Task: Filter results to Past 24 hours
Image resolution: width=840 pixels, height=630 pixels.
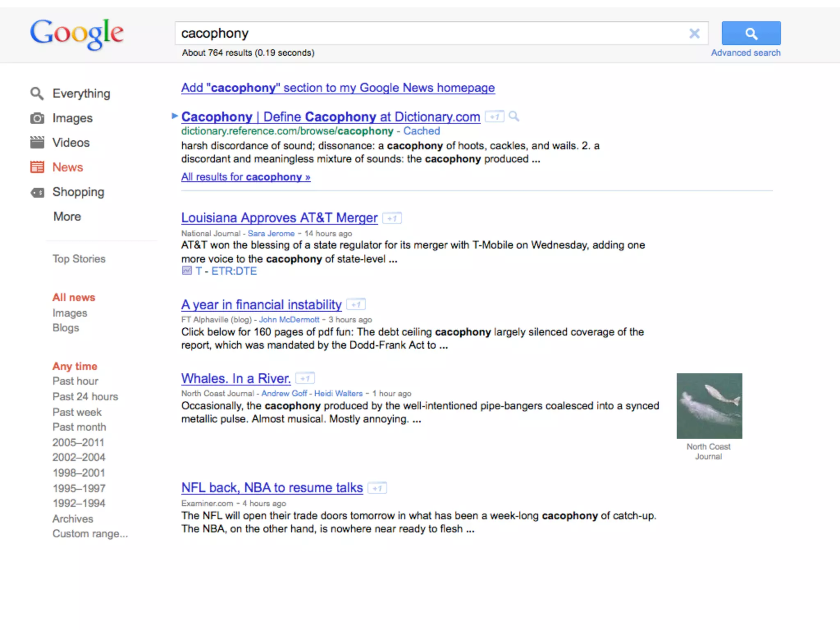Action: [x=85, y=397]
